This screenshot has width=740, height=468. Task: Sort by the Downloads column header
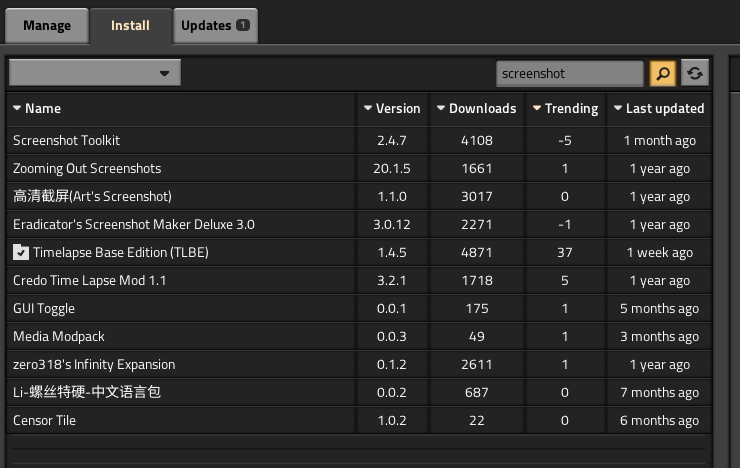[477, 109]
